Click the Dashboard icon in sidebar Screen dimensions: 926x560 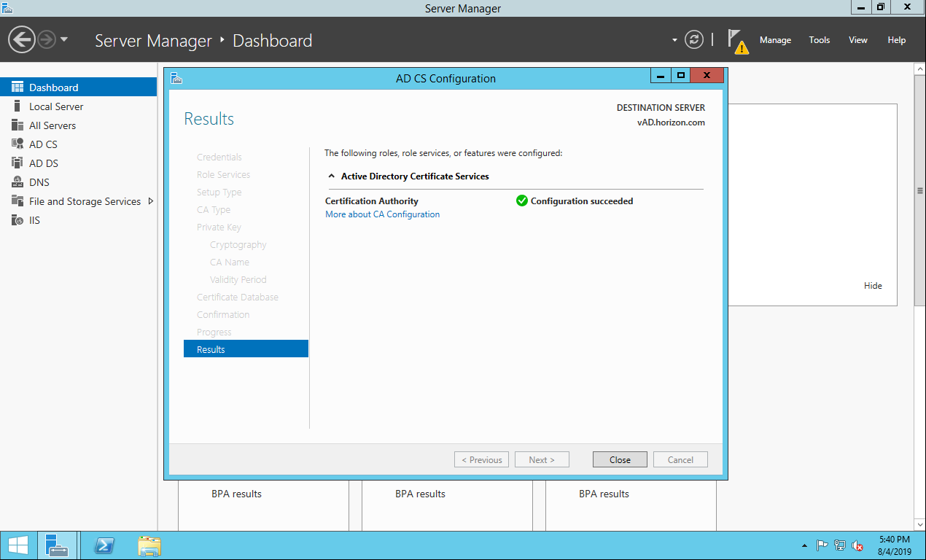coord(17,87)
